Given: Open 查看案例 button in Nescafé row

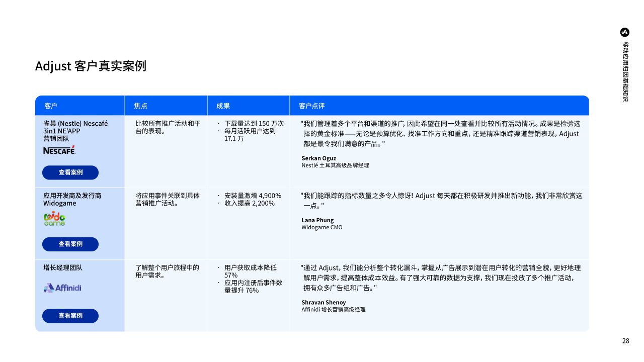Looking at the screenshot, I should (x=70, y=172).
